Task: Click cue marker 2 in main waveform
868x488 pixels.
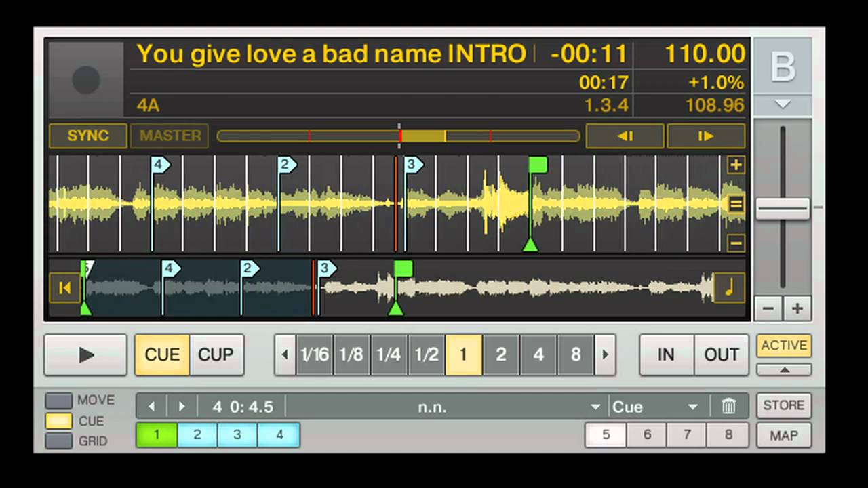Action: (287, 164)
